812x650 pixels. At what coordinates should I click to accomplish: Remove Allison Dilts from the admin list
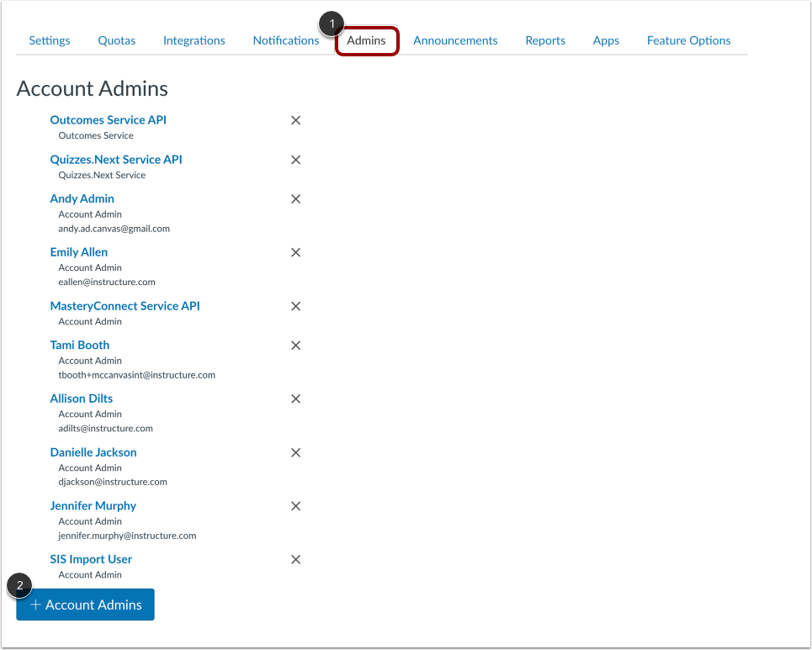coord(295,399)
